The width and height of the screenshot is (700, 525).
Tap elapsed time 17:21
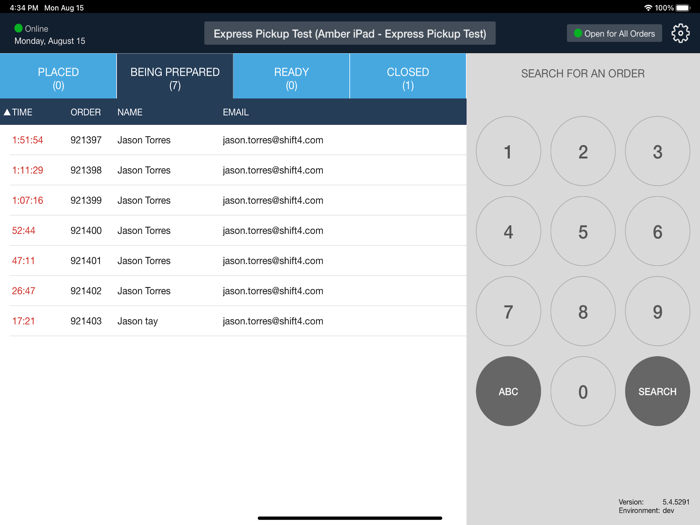pyautogui.click(x=23, y=321)
